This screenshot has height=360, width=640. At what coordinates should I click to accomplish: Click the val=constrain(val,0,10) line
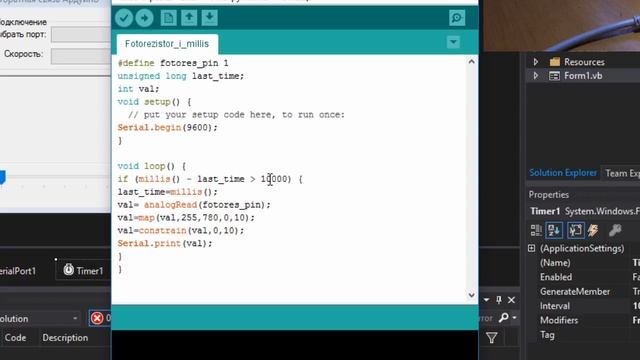[181, 231]
